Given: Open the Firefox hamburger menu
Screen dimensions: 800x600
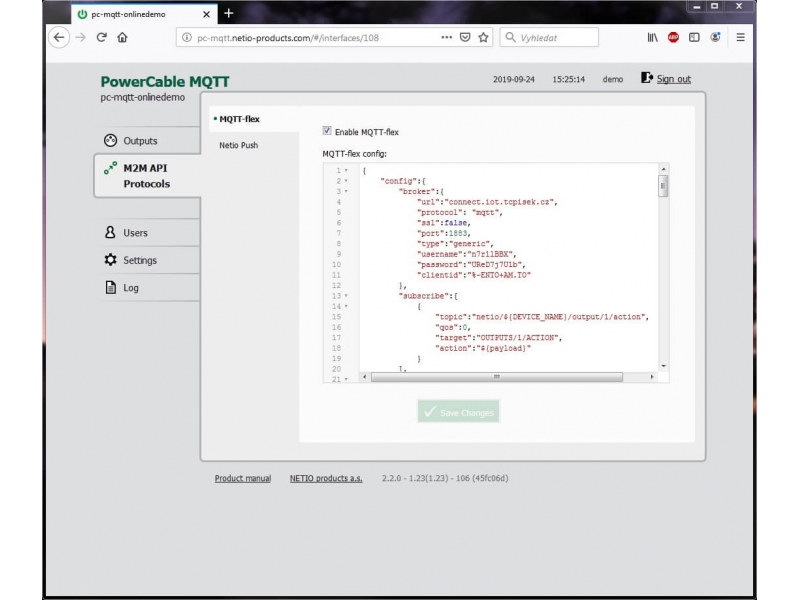Looking at the screenshot, I should pyautogui.click(x=740, y=37).
